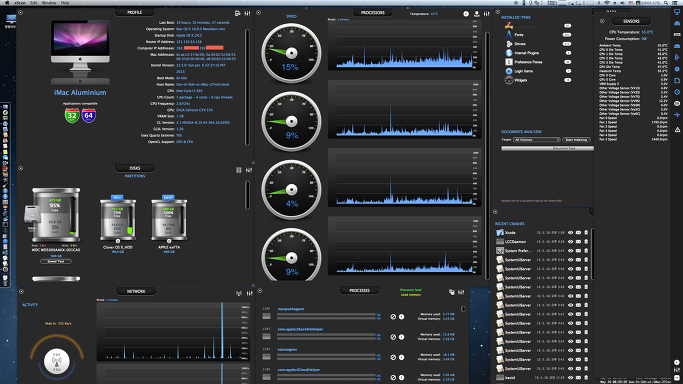Click the Document Type column header
Image resolution: width=683 pixels, height=384 pixels.
547,148
